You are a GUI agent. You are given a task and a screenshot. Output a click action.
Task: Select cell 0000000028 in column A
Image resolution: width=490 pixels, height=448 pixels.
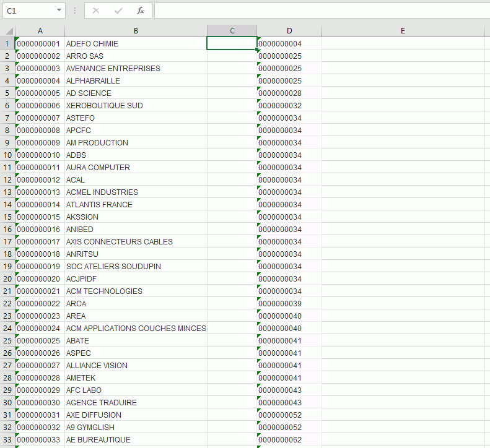[x=40, y=377]
